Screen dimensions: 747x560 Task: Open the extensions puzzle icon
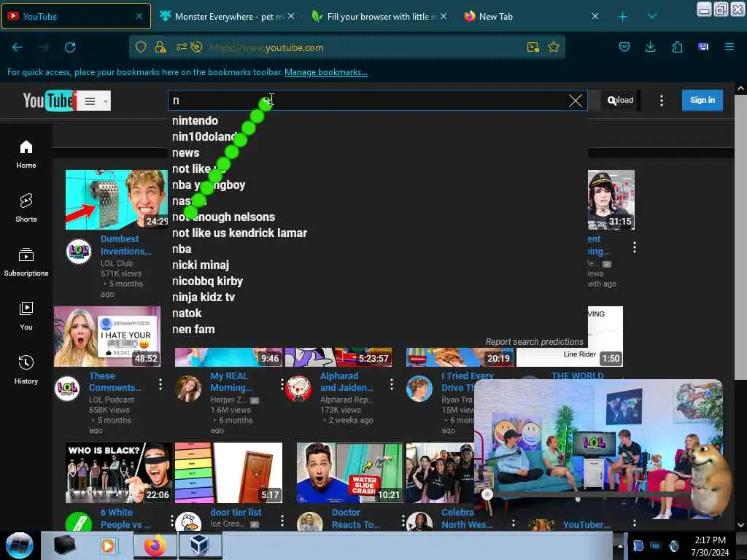[677, 47]
